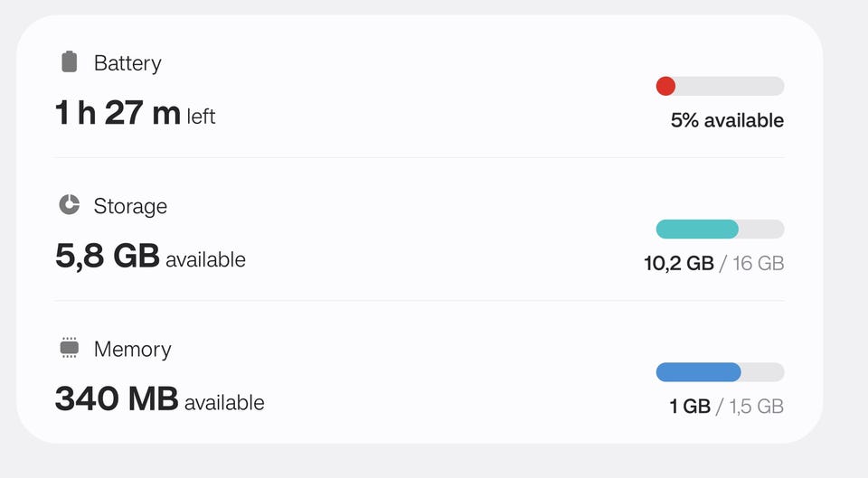Click the Storage pie chart icon
The width and height of the screenshot is (868, 478).
click(70, 205)
